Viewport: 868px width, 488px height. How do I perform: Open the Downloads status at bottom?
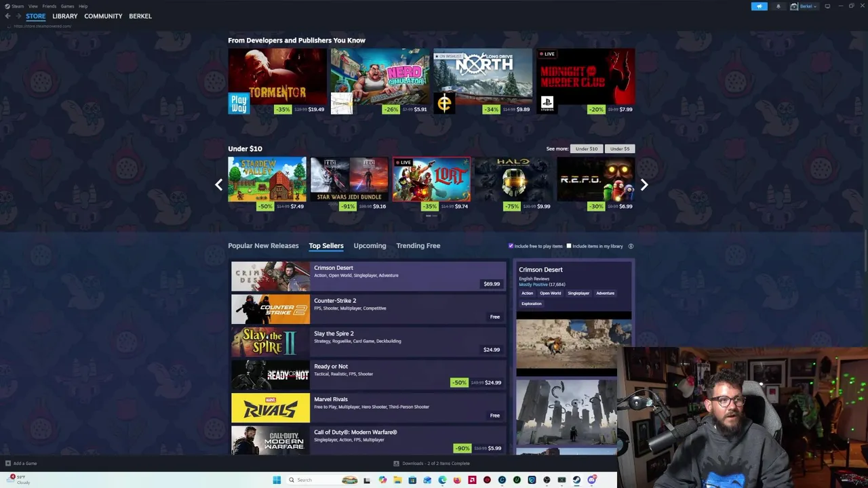pyautogui.click(x=432, y=464)
